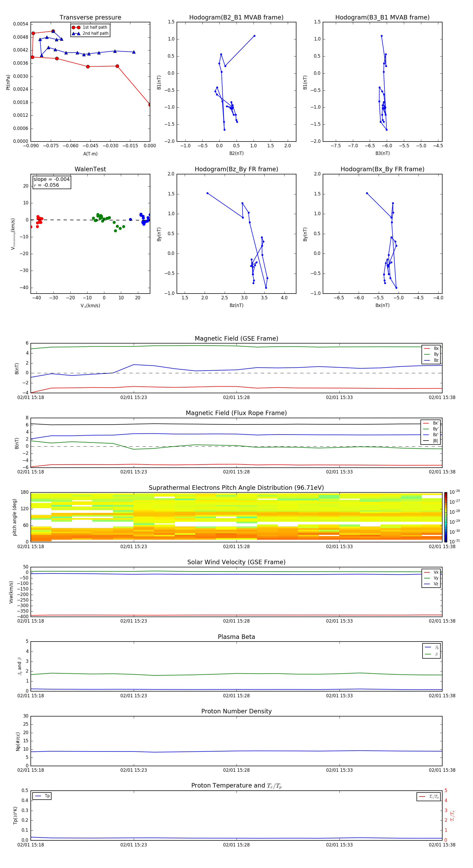The height and width of the screenshot is (868, 473).
Task: Click the 'By' legend entry in GSE magnetic field plot
Action: click(x=431, y=354)
